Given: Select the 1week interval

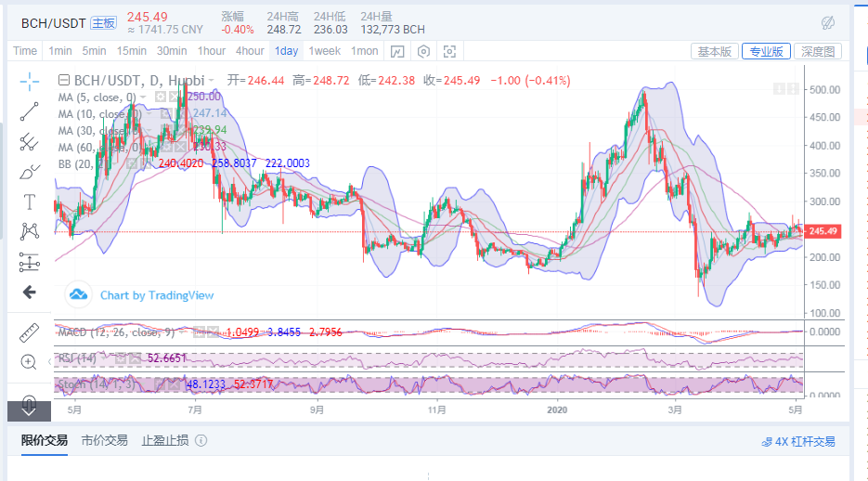Looking at the screenshot, I should 324,51.
